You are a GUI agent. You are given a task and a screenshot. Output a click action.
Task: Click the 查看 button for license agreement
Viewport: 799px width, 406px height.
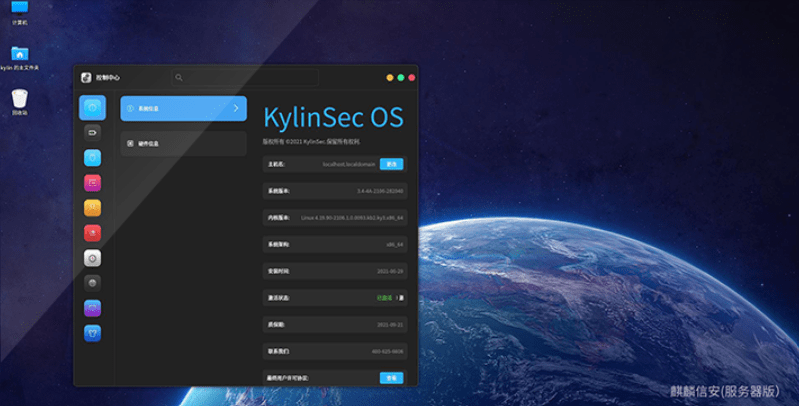pyautogui.click(x=391, y=378)
